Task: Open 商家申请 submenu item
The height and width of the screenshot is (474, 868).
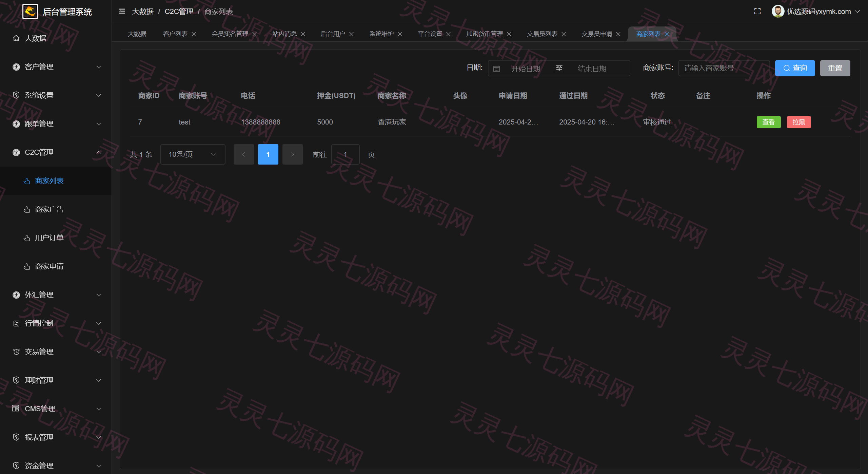Action: [56, 266]
